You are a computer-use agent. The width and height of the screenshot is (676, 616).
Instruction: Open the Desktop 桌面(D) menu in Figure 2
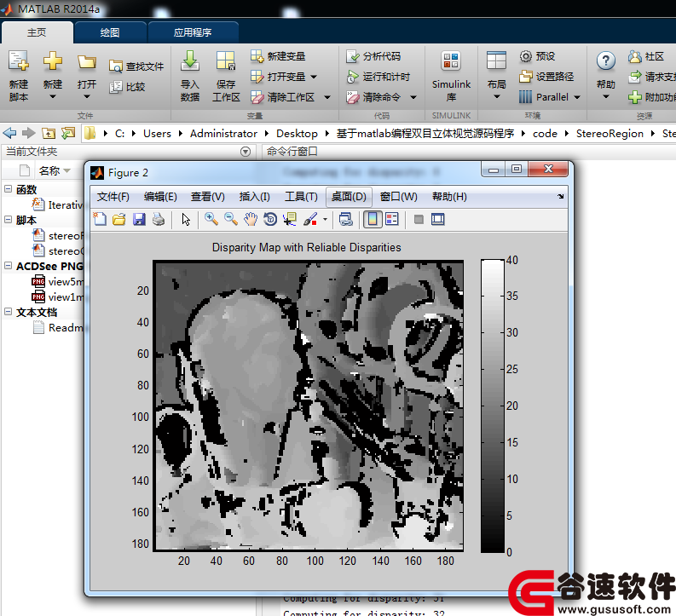(x=349, y=197)
